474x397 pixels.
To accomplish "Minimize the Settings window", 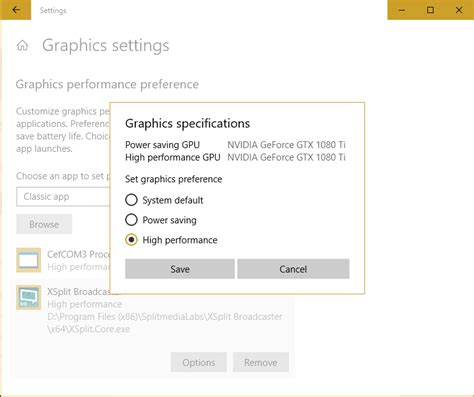I will (402, 10).
